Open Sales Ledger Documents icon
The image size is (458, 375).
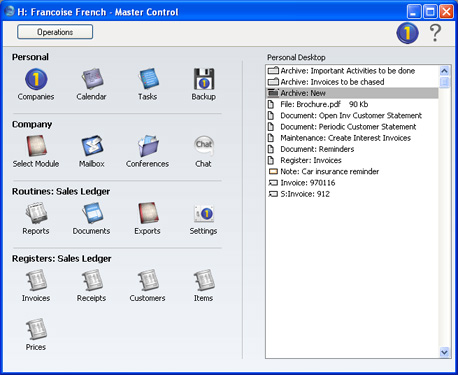coord(92,213)
